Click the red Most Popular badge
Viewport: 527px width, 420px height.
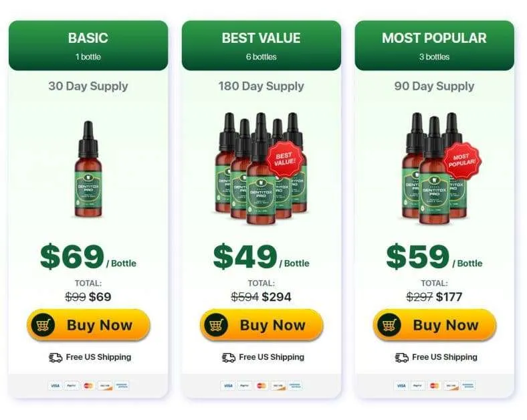462,161
